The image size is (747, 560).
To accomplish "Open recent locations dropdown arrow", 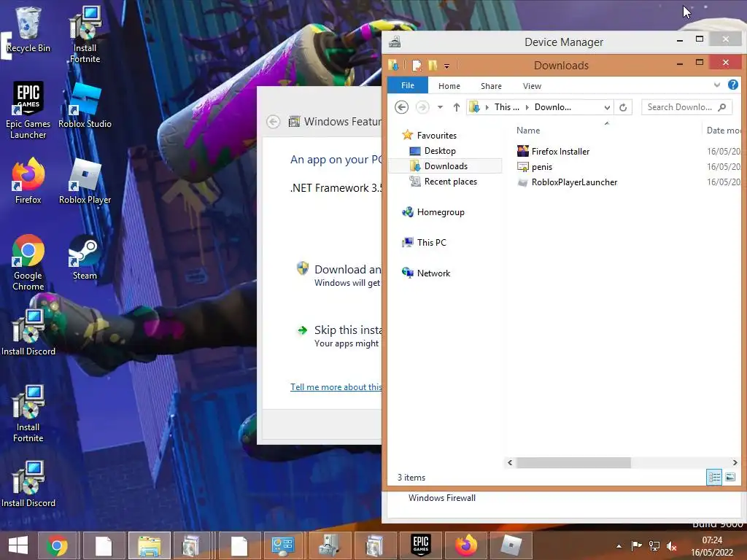I will click(440, 107).
